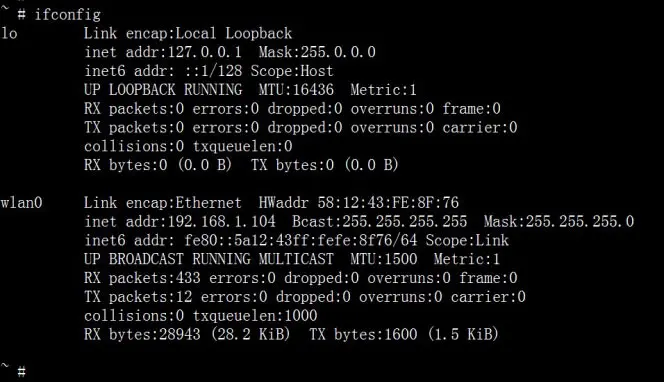The width and height of the screenshot is (664, 382).
Task: Click the loopback address 127.0.0.1
Action: (205, 52)
